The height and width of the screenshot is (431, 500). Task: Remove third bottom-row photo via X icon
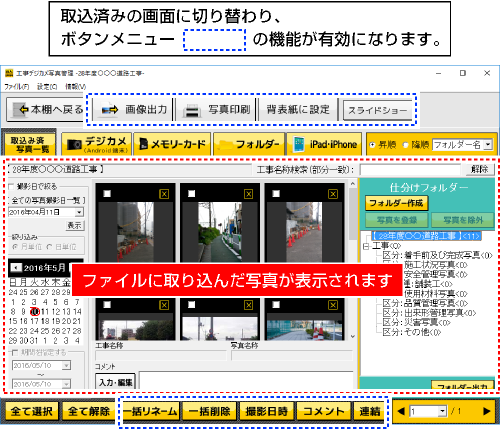[x=333, y=305]
